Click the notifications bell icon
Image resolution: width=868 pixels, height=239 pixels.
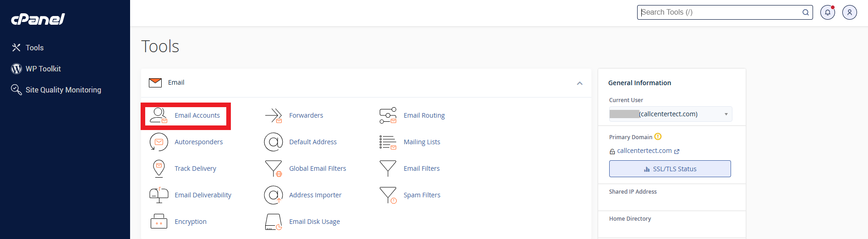(x=827, y=12)
